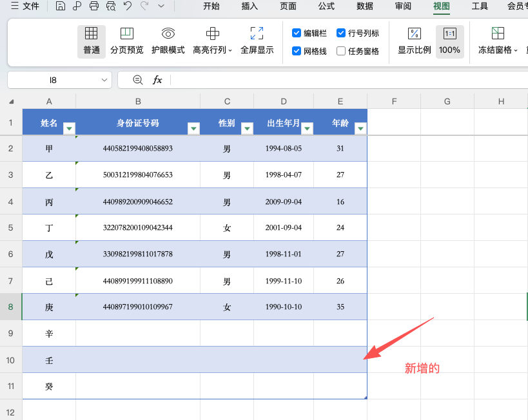
Task: Uncheck the 行号列标 checkbox
Action: coord(341,33)
